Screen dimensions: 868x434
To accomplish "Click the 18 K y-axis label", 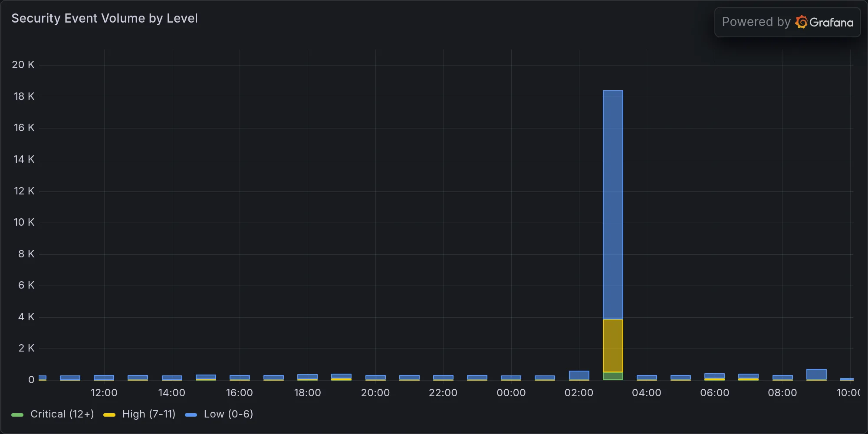I will [x=24, y=96].
